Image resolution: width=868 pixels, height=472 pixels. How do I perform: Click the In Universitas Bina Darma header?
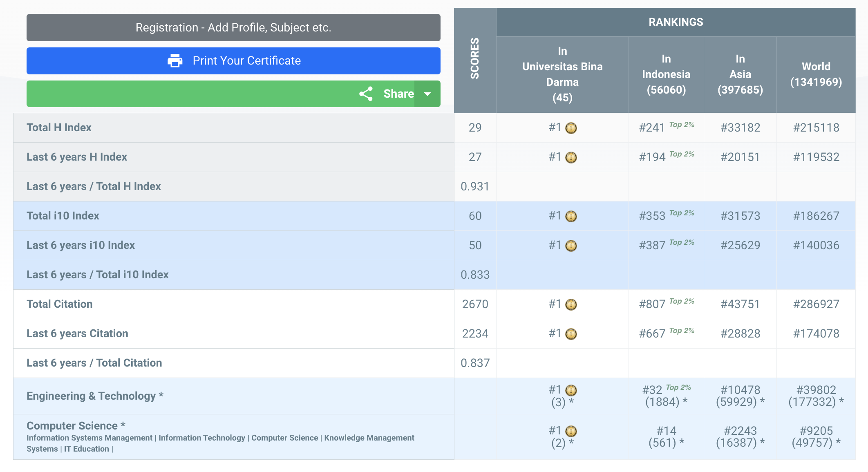point(562,74)
